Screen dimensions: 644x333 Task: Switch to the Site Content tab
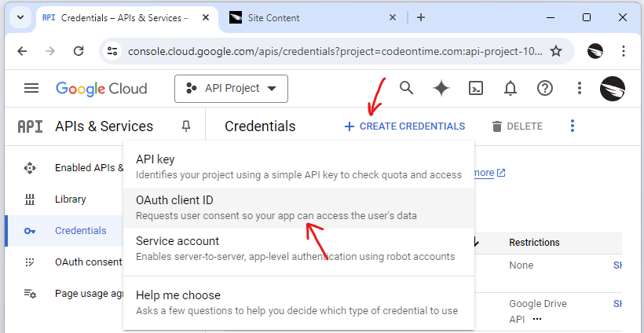point(298,17)
